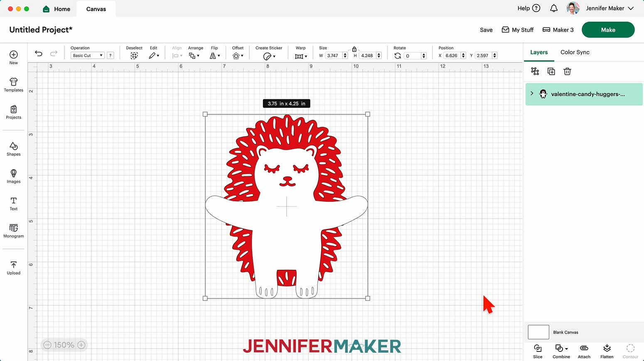This screenshot has width=644, height=361.
Task: Zoom out with the minus button
Action: (47, 345)
